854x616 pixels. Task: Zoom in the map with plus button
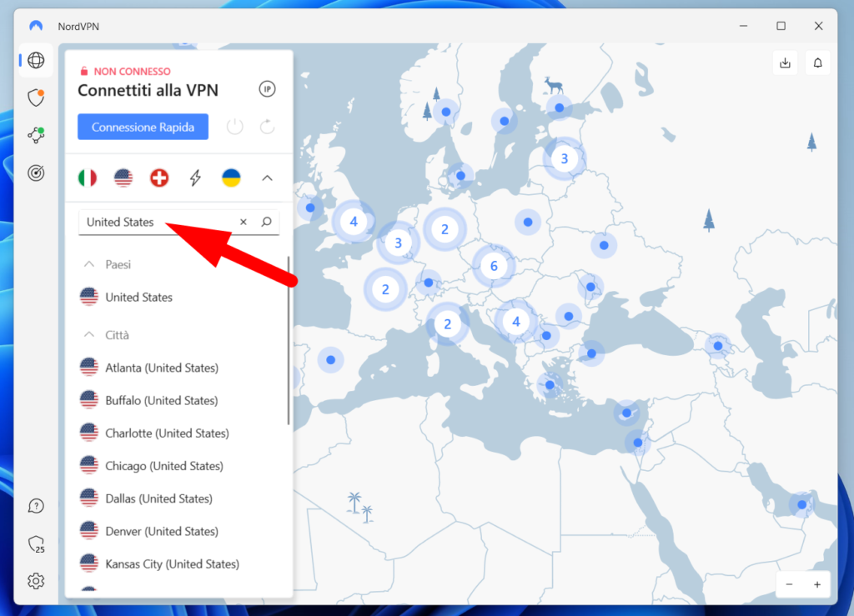(x=817, y=584)
